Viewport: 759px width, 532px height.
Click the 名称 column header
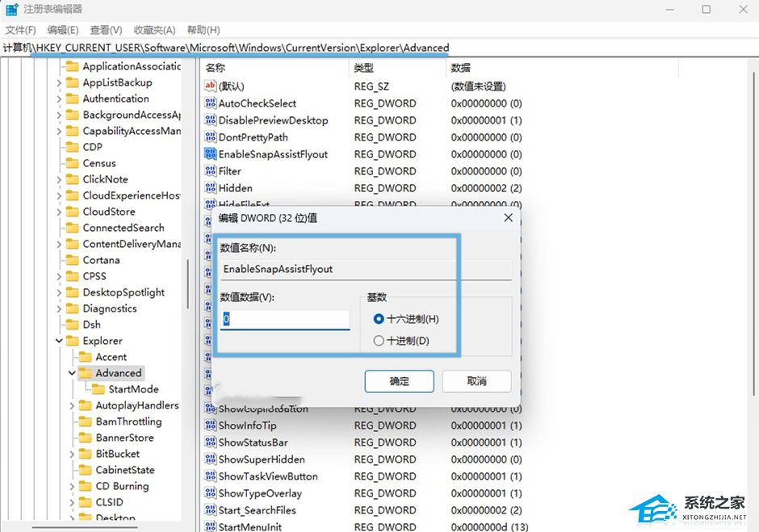coord(274,68)
